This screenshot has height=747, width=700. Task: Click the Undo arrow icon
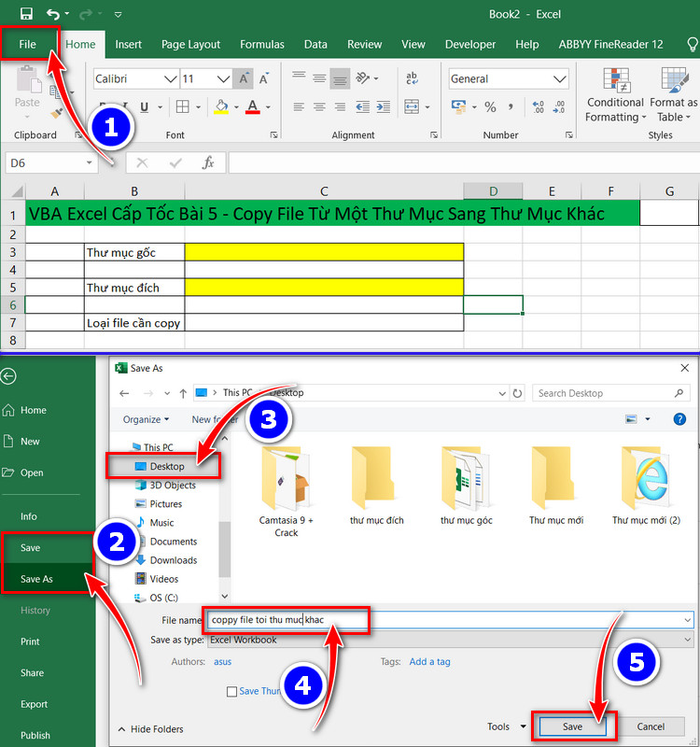[53, 14]
